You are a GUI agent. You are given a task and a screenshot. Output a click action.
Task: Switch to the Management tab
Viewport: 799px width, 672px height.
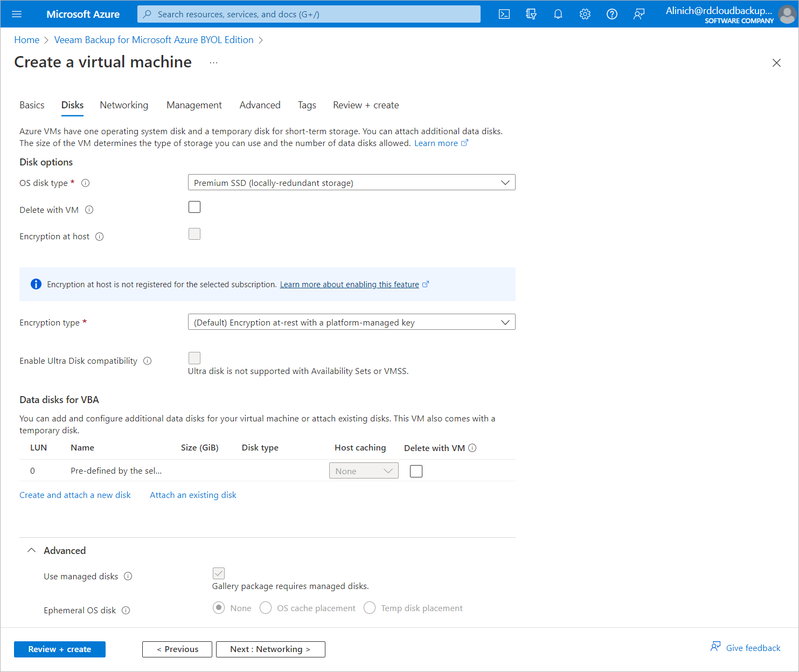(x=194, y=105)
